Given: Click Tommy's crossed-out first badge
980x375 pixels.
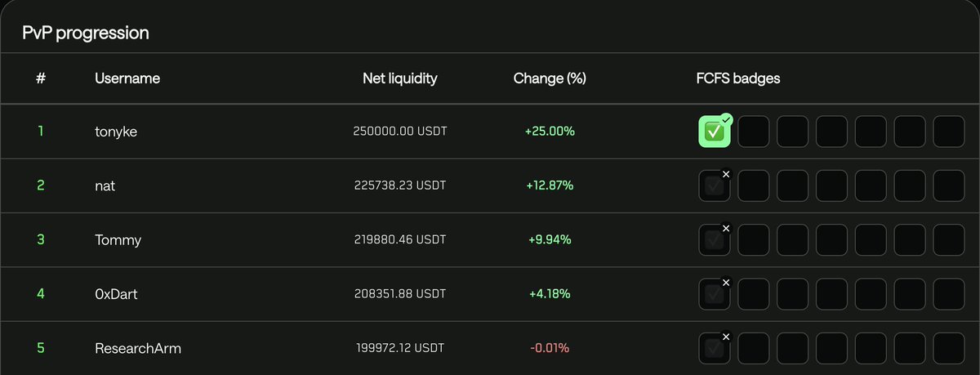Looking at the screenshot, I should pyautogui.click(x=715, y=240).
